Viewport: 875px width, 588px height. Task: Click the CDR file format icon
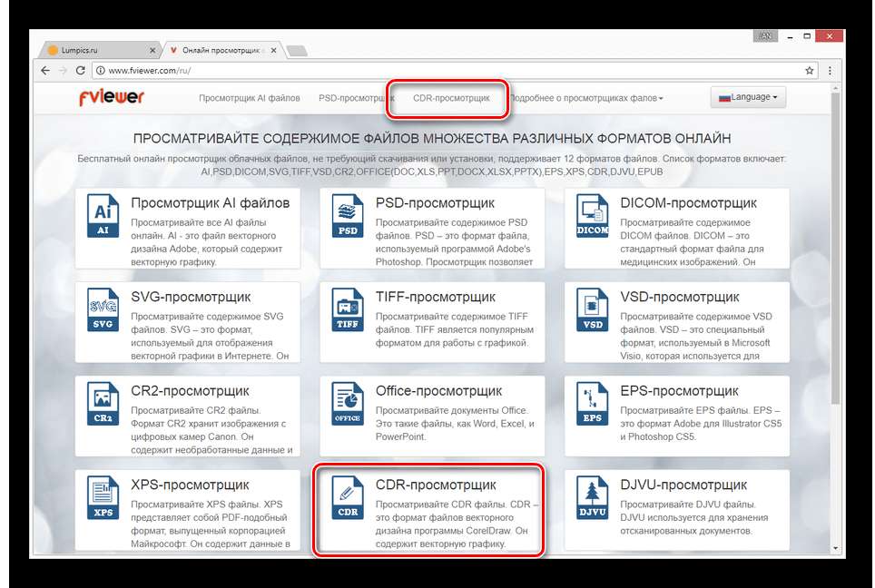[348, 498]
